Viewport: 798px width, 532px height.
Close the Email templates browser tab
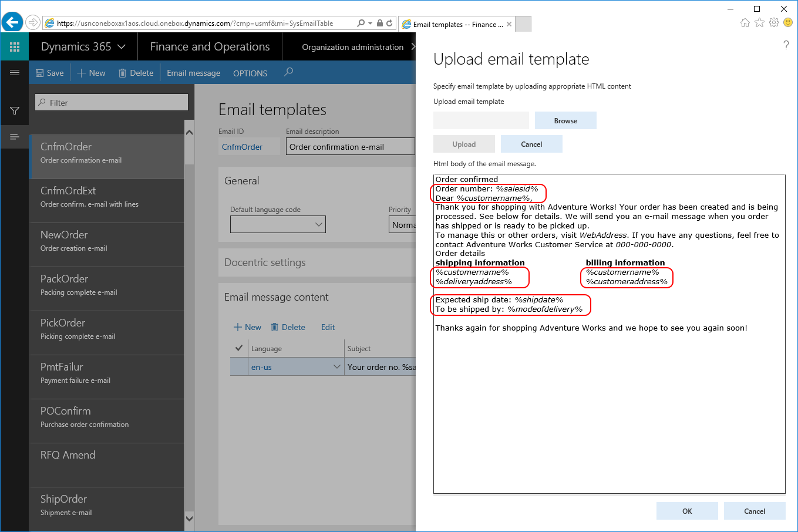tap(509, 24)
